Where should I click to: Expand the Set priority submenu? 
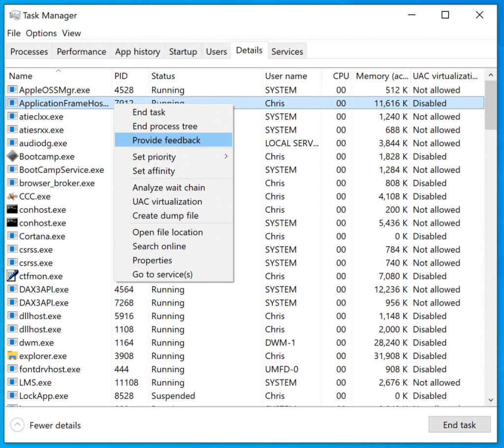coord(173,157)
